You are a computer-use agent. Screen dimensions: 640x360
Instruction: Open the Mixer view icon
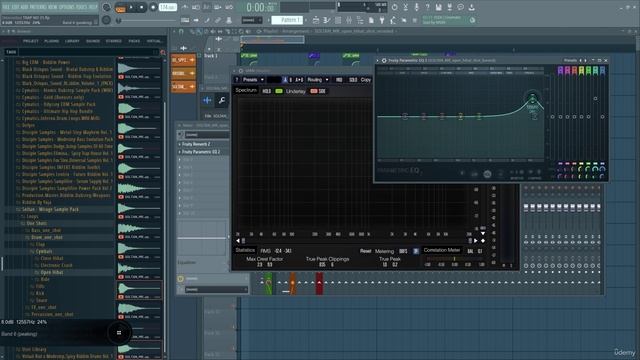[x=349, y=20]
